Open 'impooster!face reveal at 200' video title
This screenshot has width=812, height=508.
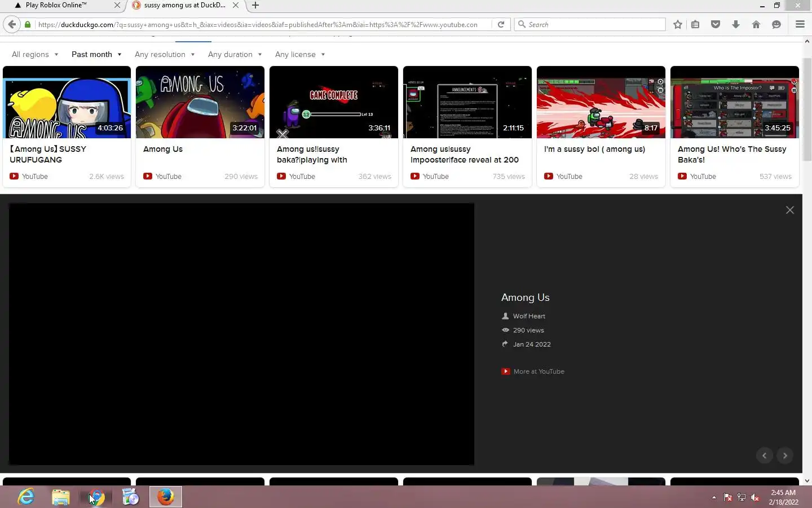tap(465, 154)
